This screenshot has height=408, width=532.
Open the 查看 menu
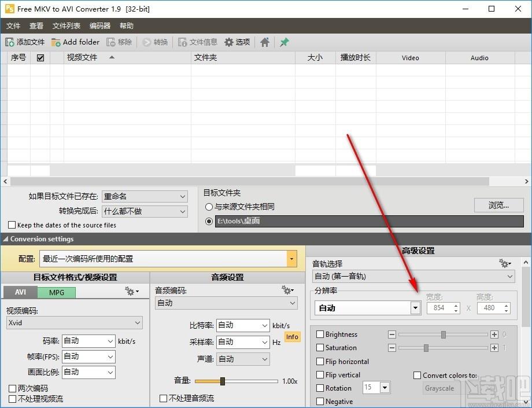coord(36,26)
